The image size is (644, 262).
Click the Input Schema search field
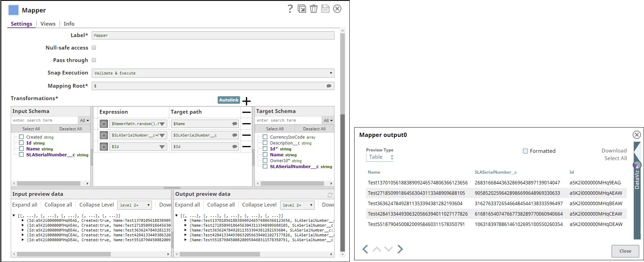[45, 120]
